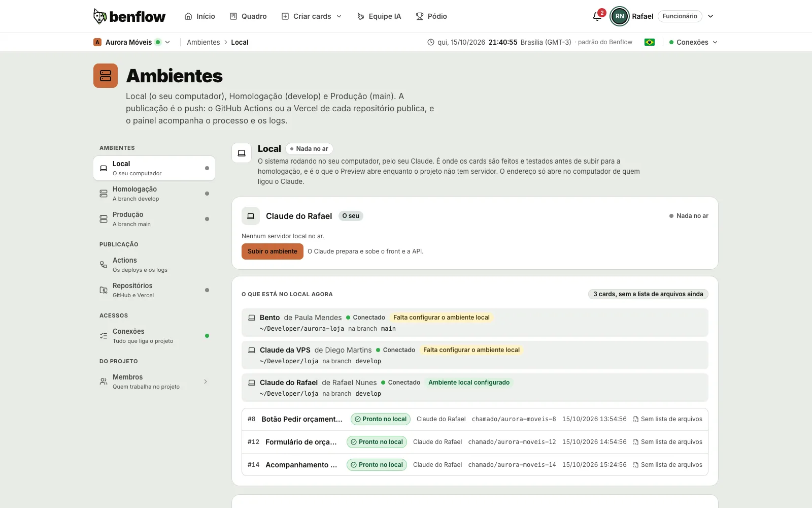Open Conexões in the Acessos section

point(154,336)
